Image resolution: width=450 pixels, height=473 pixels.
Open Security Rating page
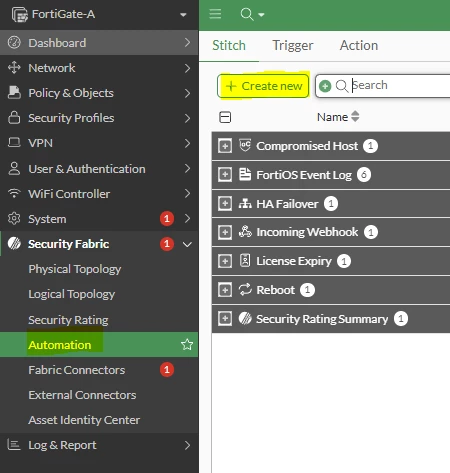coord(68,320)
